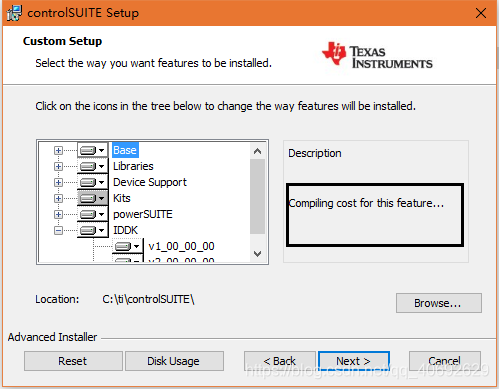Close the controlSUITE Setup window
This screenshot has width=499, height=389.
481,13
